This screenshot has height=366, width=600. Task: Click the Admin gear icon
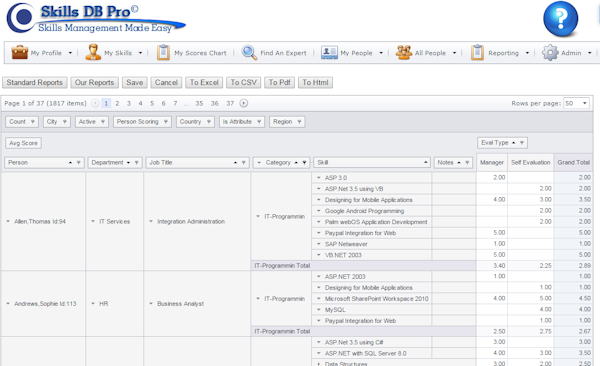coord(550,52)
